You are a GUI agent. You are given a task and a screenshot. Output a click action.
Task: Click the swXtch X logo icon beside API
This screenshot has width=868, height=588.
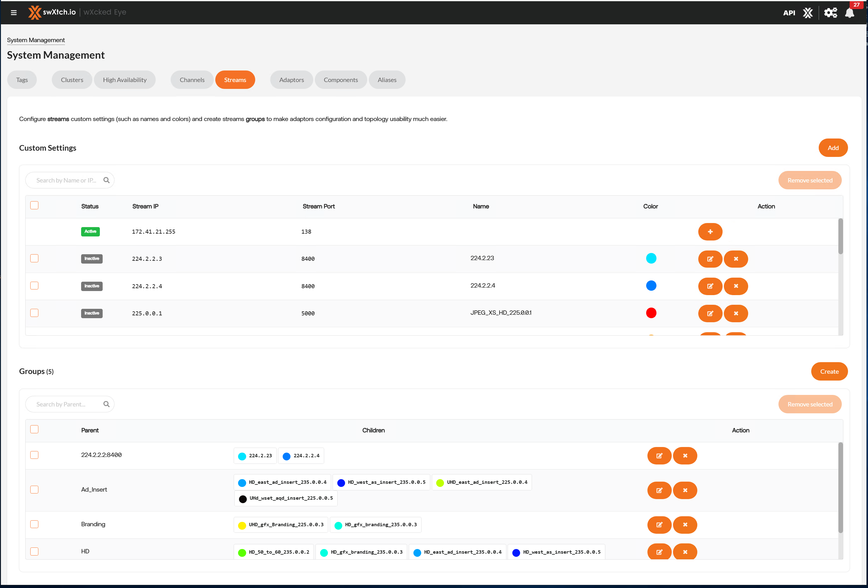tap(808, 13)
